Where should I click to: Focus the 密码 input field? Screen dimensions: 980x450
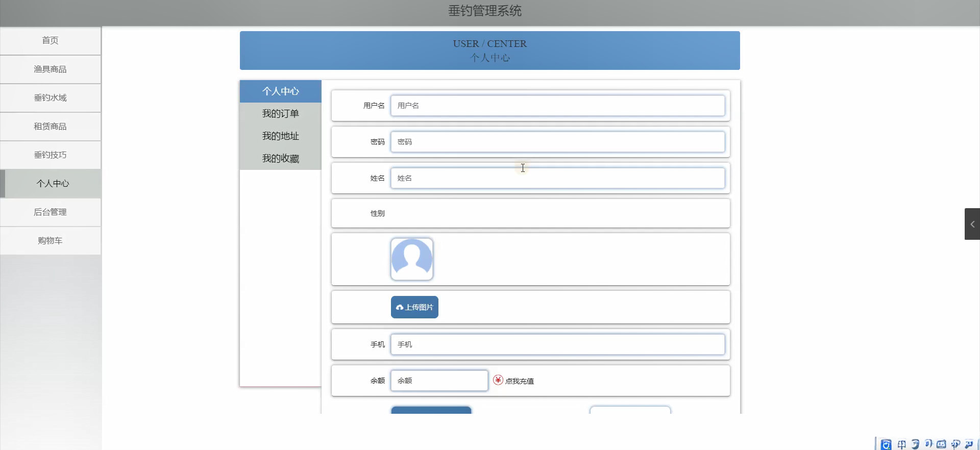[x=558, y=142]
